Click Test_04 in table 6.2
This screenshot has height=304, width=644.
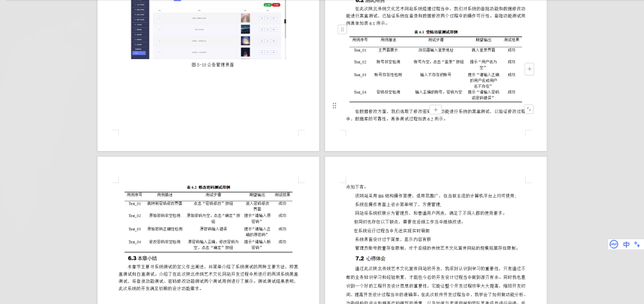[135, 242]
